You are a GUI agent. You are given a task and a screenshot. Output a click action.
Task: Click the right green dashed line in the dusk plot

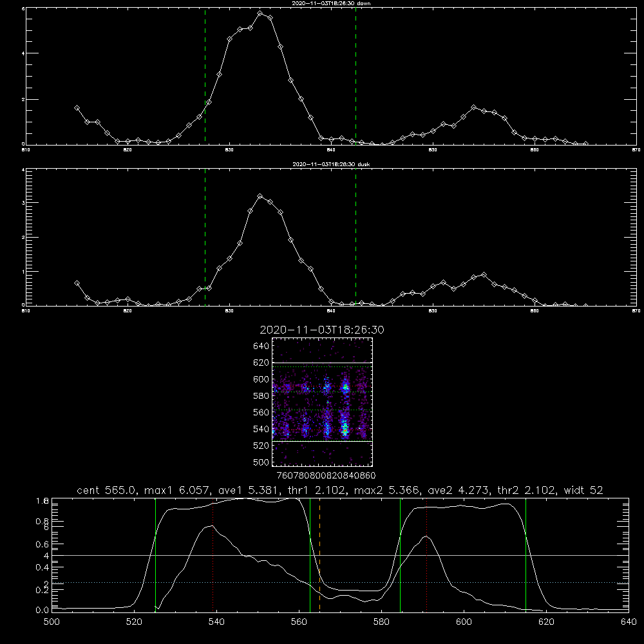(355, 237)
